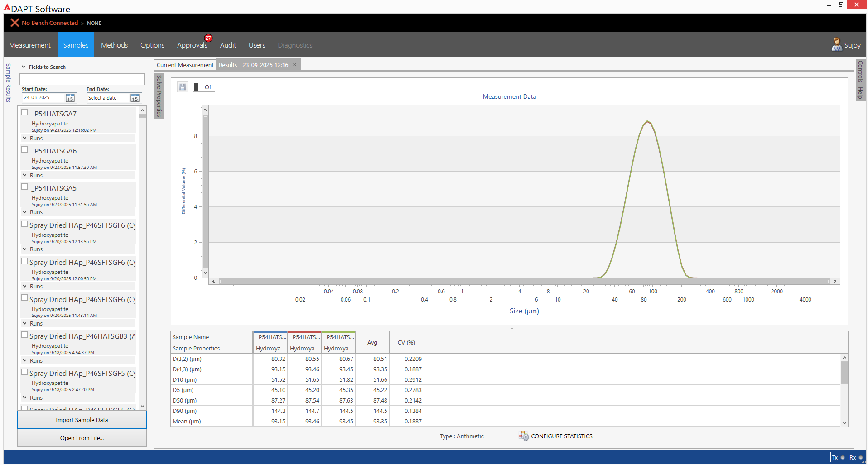868x465 pixels.
Task: Check the _P54HATSGA7 sample checkbox
Action: [24, 113]
